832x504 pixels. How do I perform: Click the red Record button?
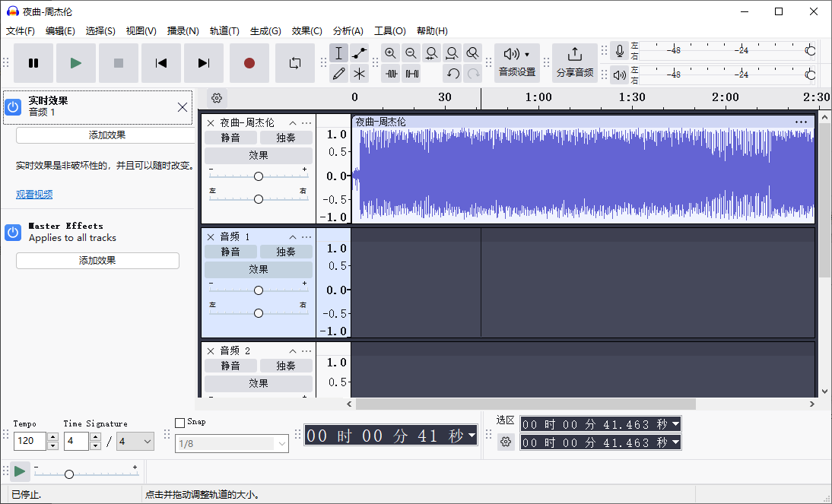click(249, 63)
